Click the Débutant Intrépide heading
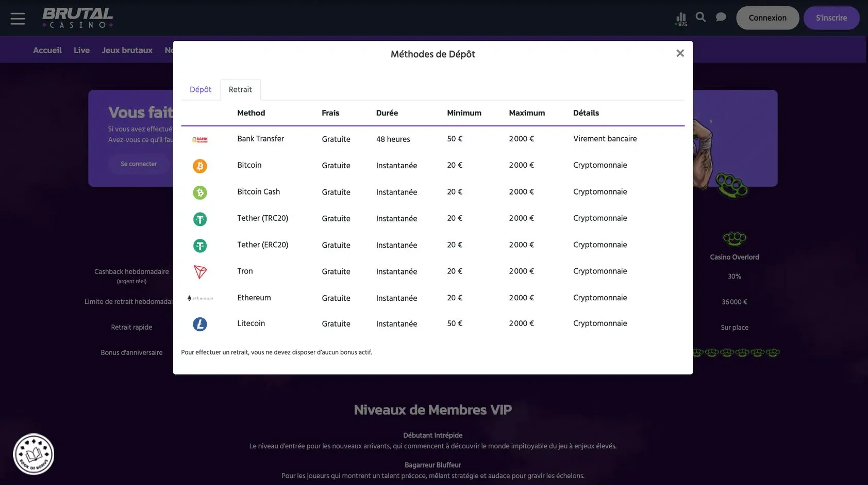Viewport: 868px width, 485px height. (433, 435)
